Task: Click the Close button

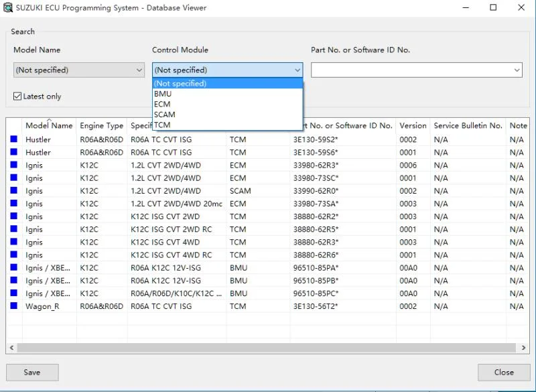Action: click(x=504, y=372)
